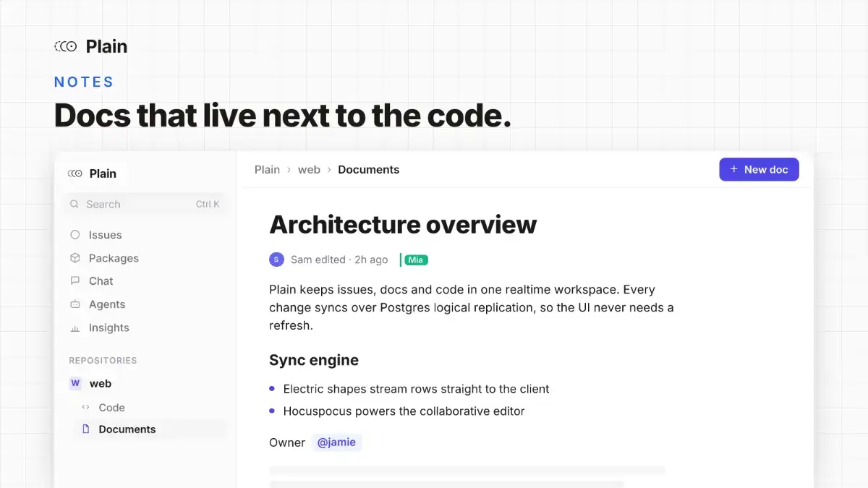Viewport: 868px width, 488px height.
Task: Click the Chat bubble icon
Action: click(75, 281)
